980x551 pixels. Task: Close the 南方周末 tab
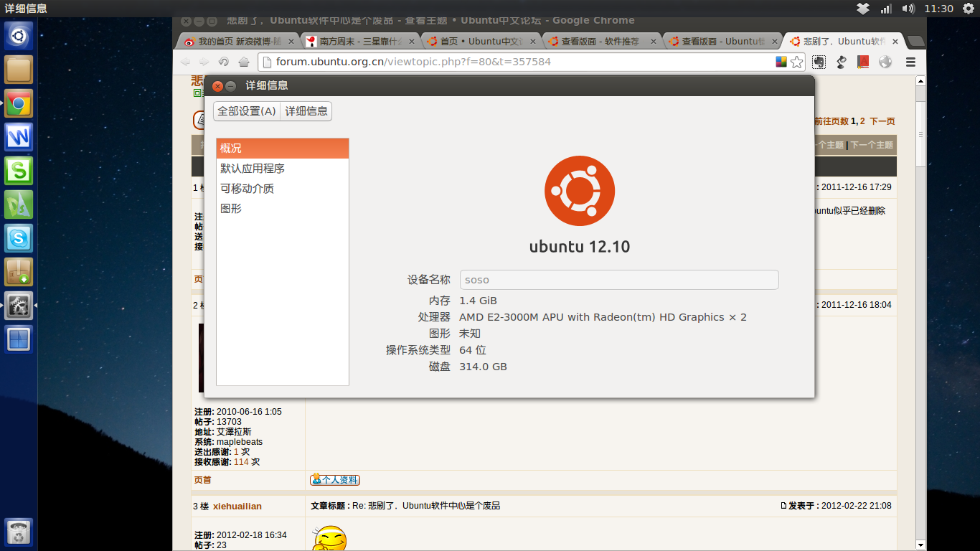click(412, 42)
